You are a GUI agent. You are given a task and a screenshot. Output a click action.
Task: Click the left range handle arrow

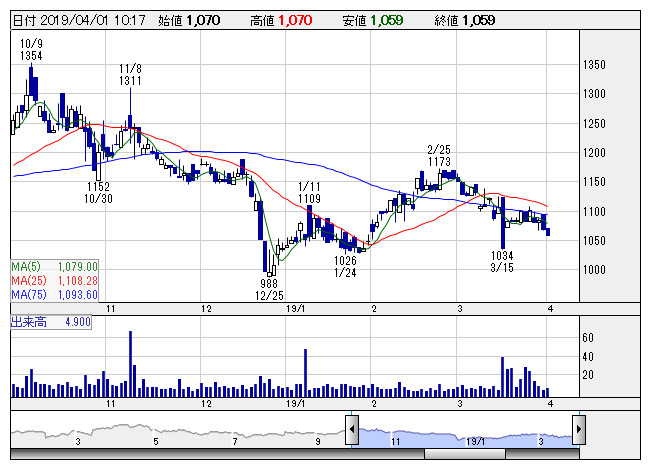[352, 429]
